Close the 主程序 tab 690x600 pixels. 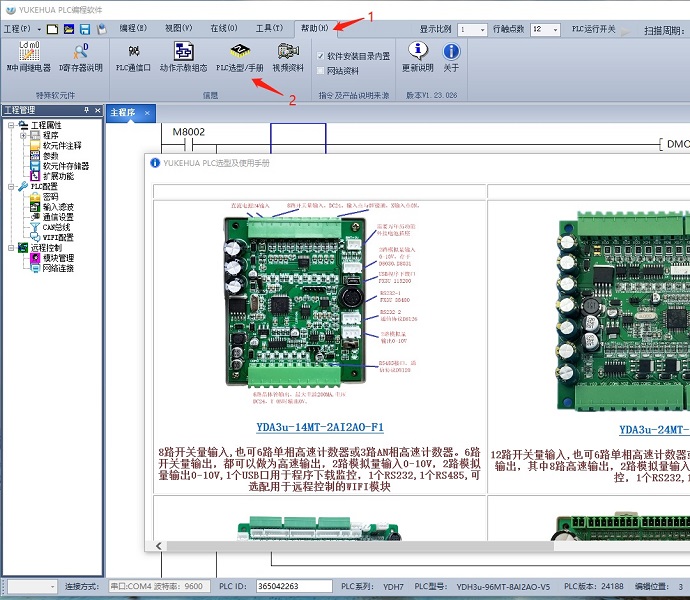147,113
